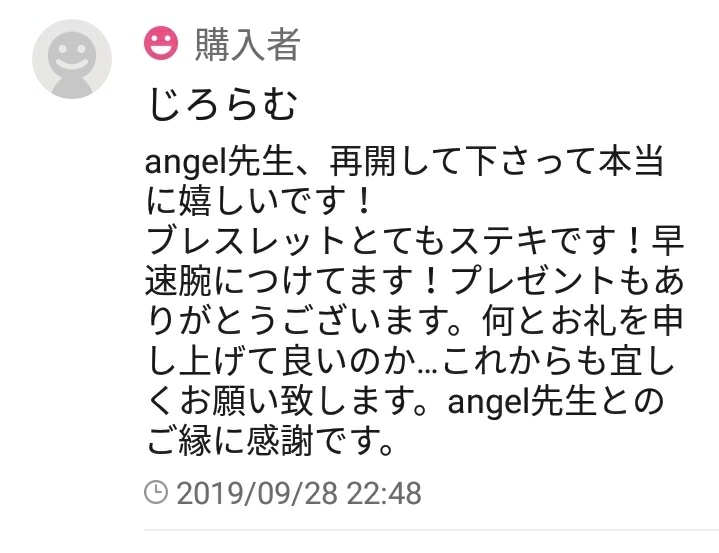Click the phrase ステキです！
Screen dimensions: 719x553
548,241
